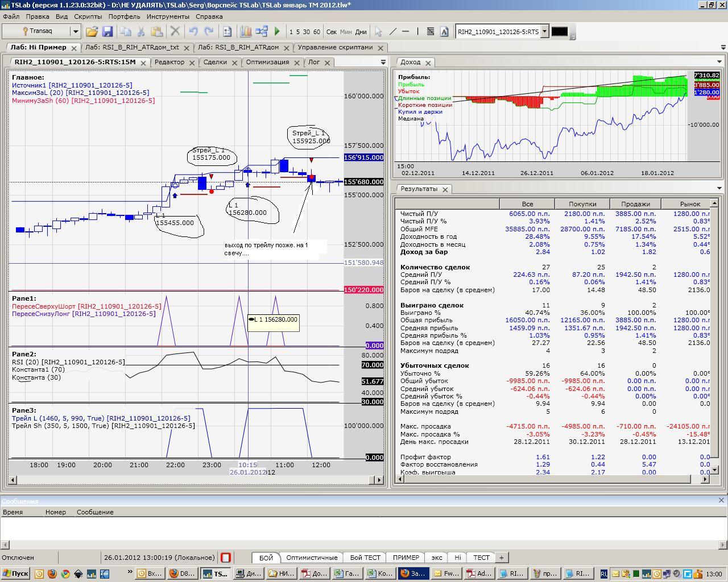Open the Transaq data source dropdown
This screenshot has height=582, width=728.
coord(75,31)
